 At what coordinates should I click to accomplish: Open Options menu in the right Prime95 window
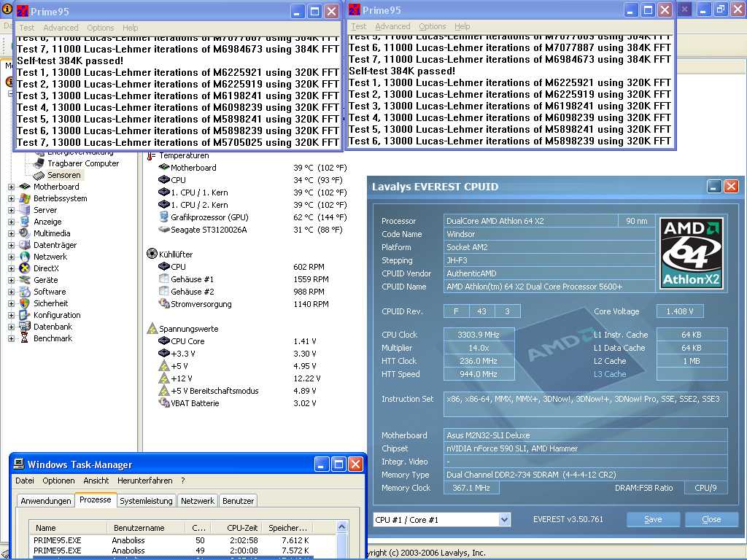[x=433, y=26]
